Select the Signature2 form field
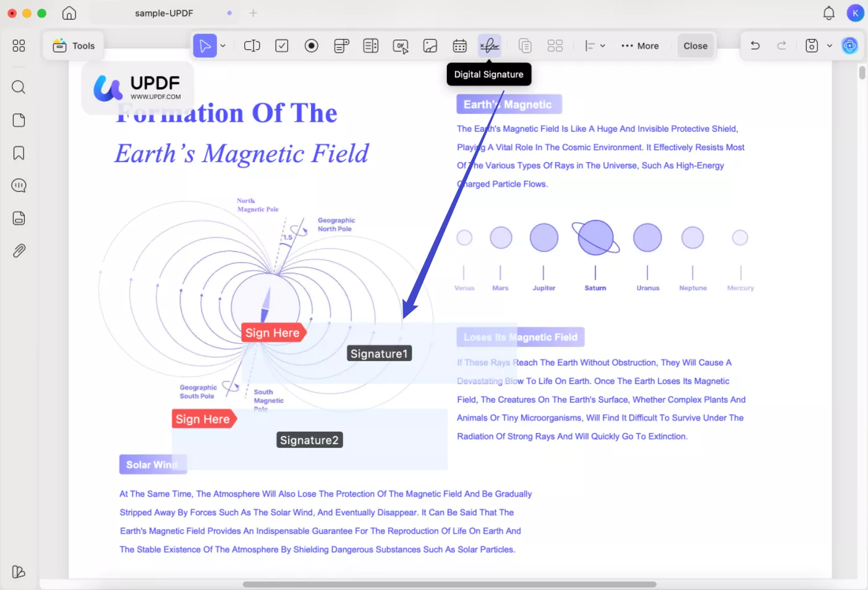Viewport: 868px width, 590px height. coord(310,440)
